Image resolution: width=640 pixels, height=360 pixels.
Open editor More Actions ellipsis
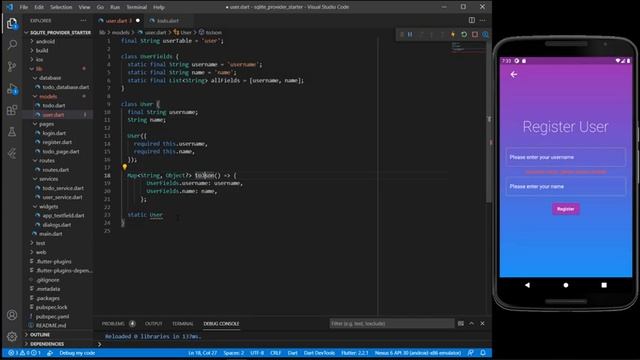point(483,20)
